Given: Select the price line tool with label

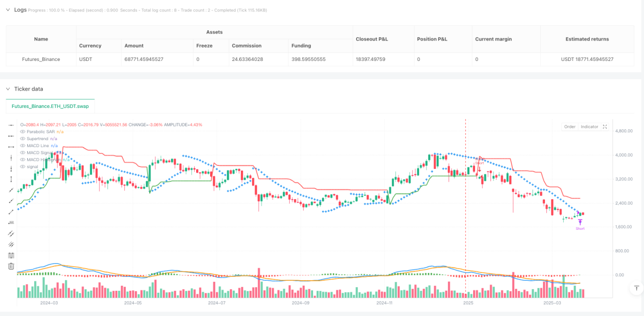Looking at the screenshot, I should point(11,222).
